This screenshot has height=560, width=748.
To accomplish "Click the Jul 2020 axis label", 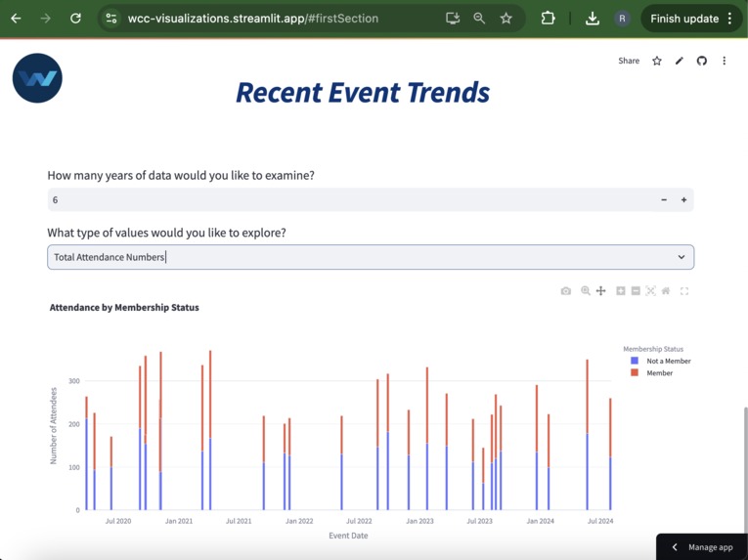I will point(118,521).
